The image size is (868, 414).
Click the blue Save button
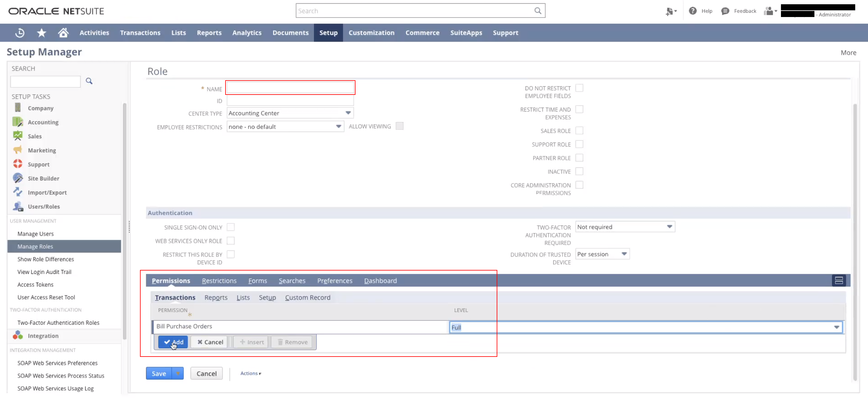click(159, 374)
